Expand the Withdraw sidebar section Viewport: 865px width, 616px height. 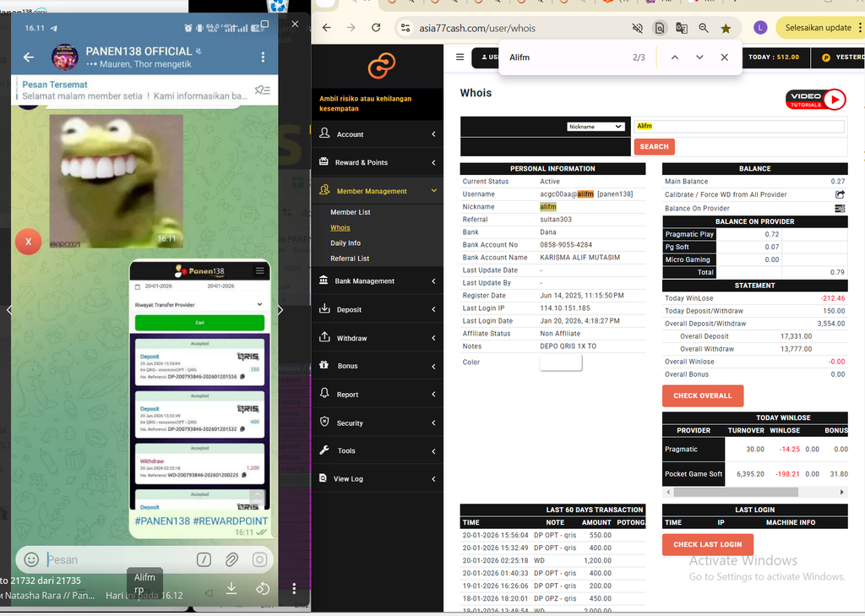coord(378,338)
